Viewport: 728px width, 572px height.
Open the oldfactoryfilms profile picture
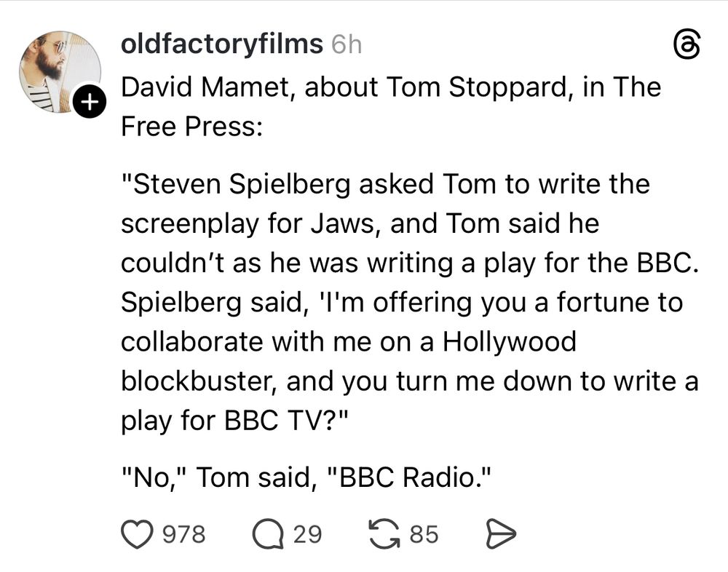tap(60, 72)
